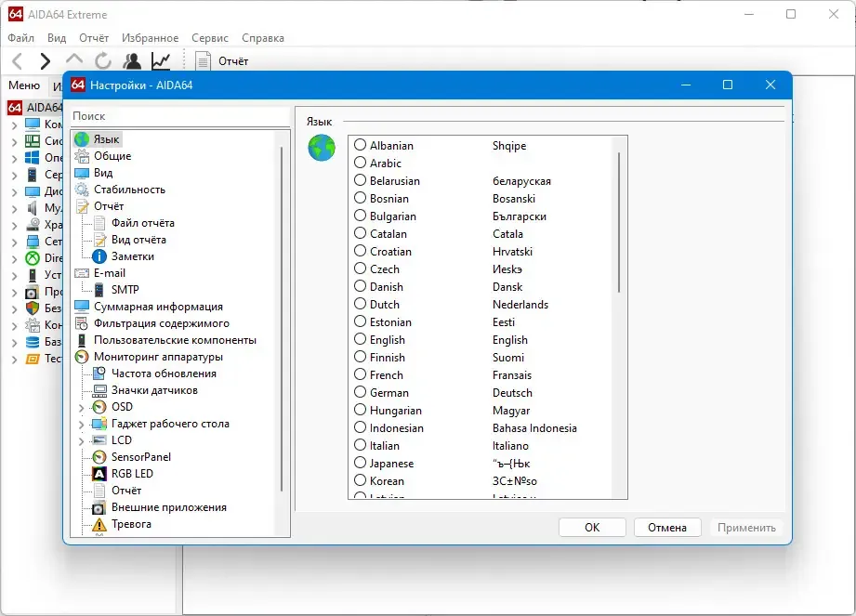Select the Dutch language radio button

360,304
